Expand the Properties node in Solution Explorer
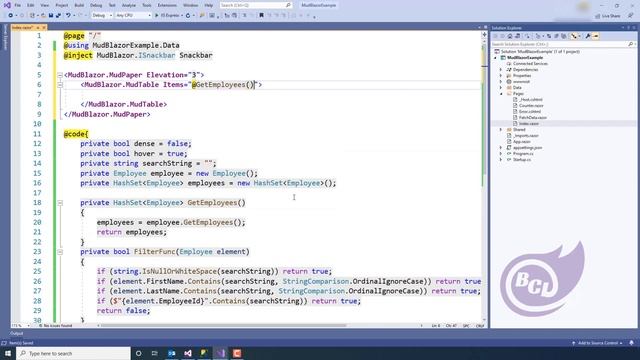 click(501, 76)
